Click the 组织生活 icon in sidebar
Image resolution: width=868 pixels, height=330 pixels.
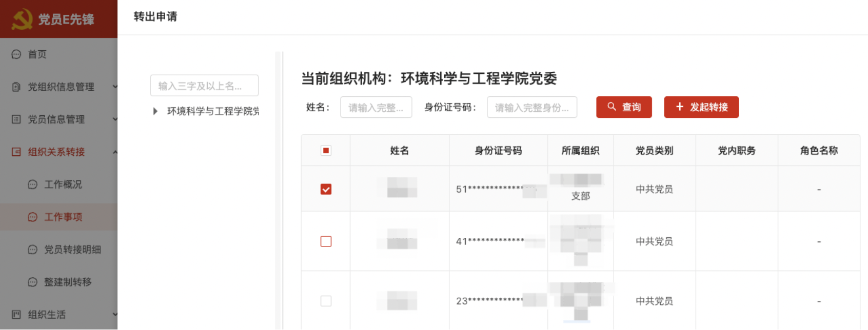[x=16, y=315]
